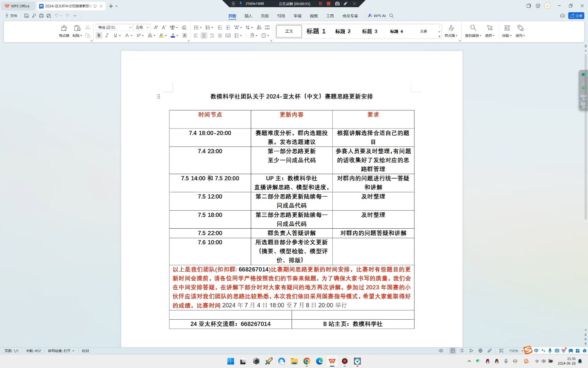Click the Copy icon under scissors
The height and width of the screenshot is (368, 588).
pyautogui.click(x=88, y=35)
